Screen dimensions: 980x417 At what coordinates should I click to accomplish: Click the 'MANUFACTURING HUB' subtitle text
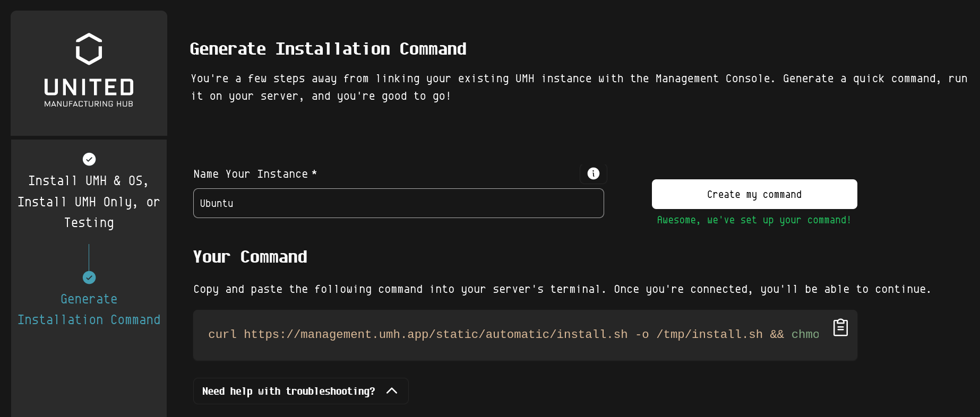point(89,104)
